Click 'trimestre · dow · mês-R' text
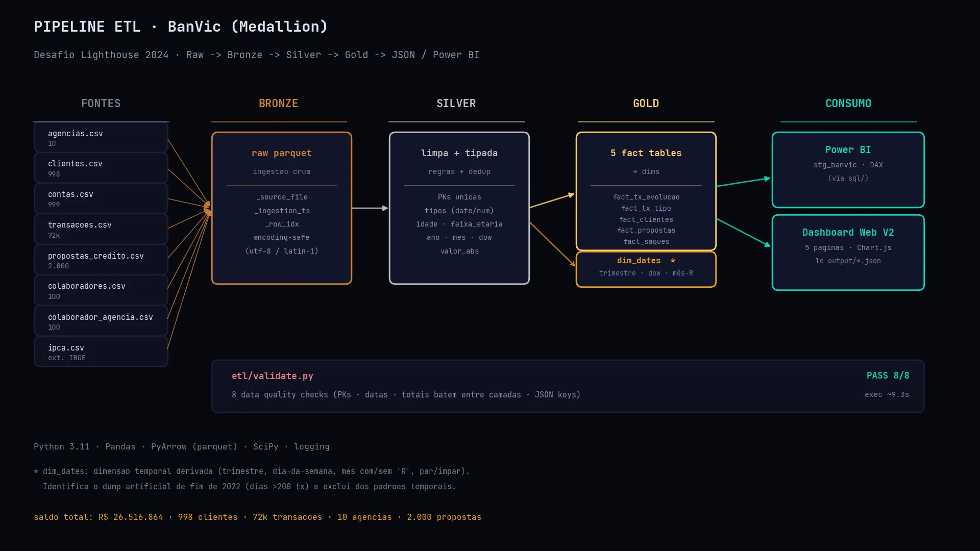This screenshot has width=980, height=551. click(x=646, y=273)
